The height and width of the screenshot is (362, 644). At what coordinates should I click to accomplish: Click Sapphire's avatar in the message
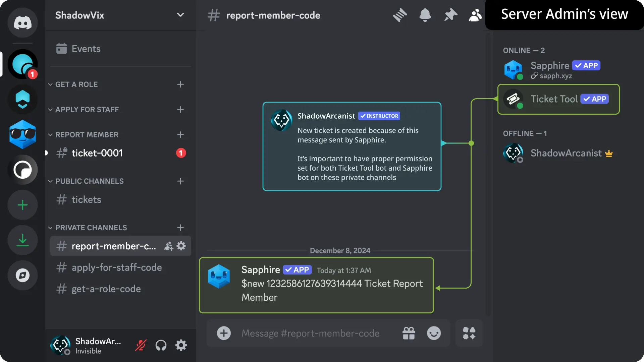(219, 277)
